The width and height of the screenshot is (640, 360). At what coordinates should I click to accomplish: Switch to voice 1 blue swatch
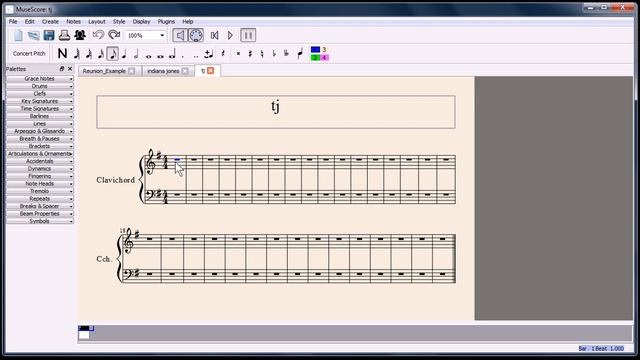click(315, 49)
